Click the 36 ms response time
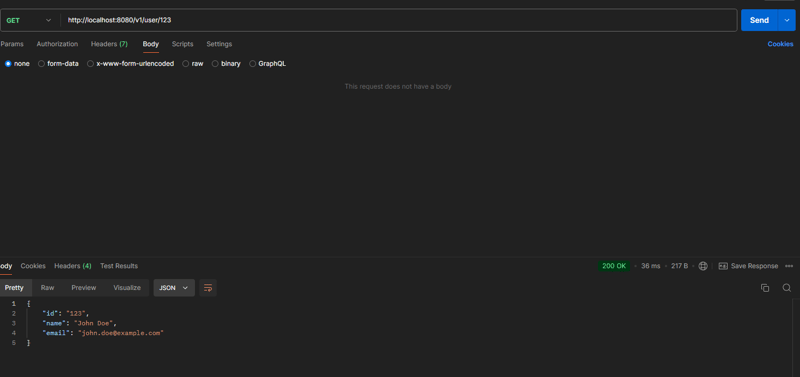Screen dimensions: 800x377 tap(651, 266)
